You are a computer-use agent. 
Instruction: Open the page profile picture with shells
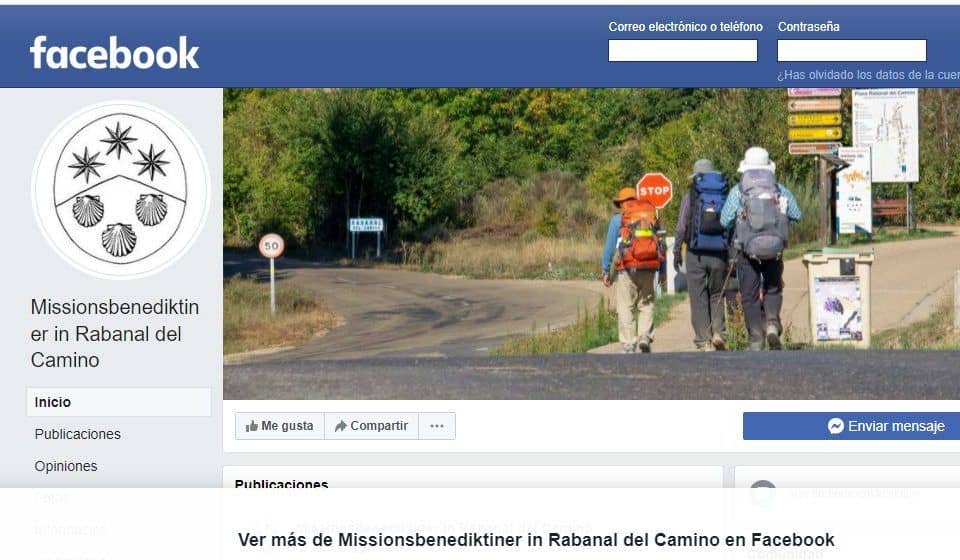click(121, 189)
